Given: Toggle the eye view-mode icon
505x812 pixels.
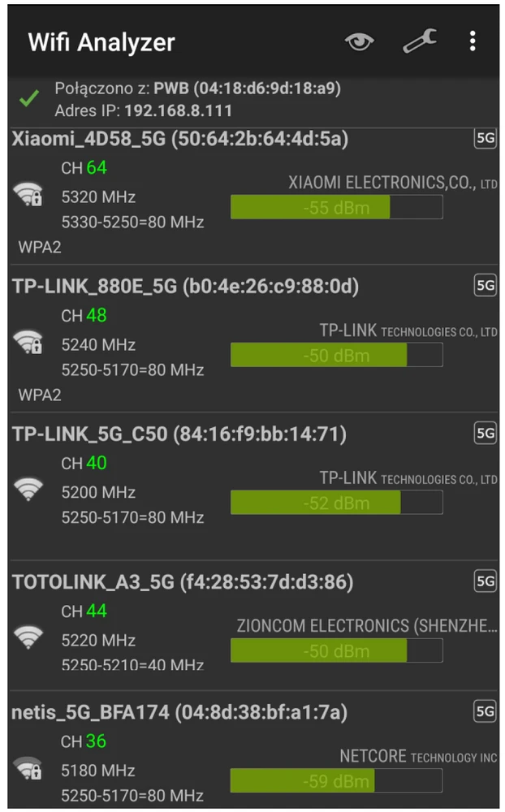Looking at the screenshot, I should [358, 42].
